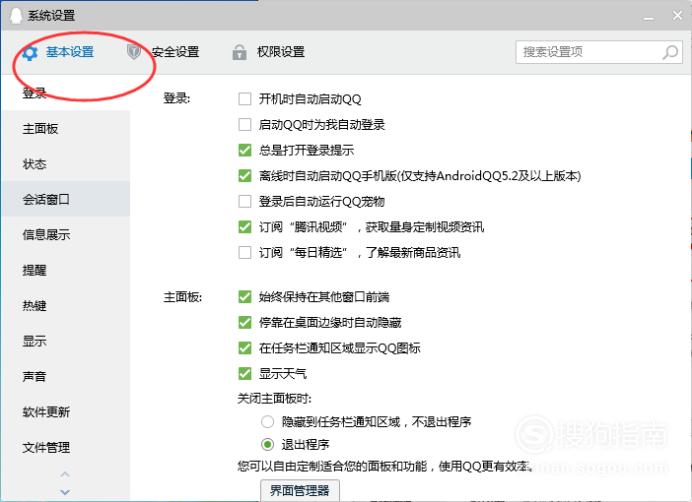Enable 登录后自动运行QQ宠物 checkbox
692x502 pixels.
(244, 201)
